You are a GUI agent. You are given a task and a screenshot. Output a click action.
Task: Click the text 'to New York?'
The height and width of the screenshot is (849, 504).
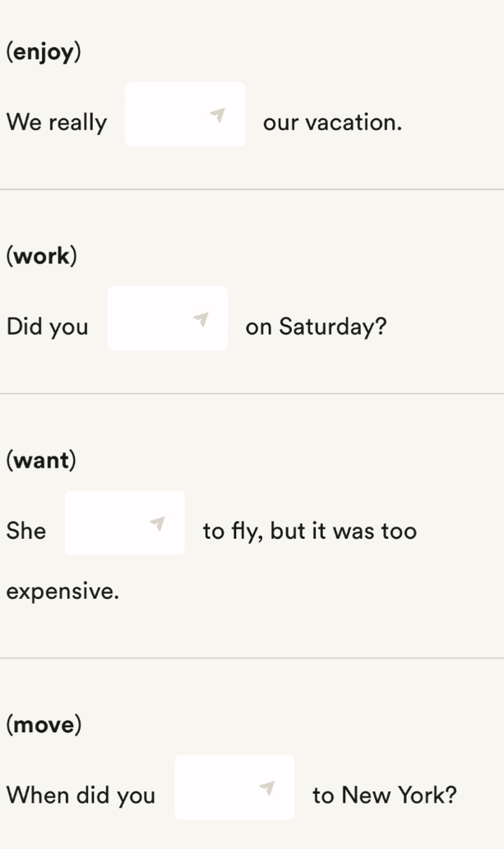[384, 796]
